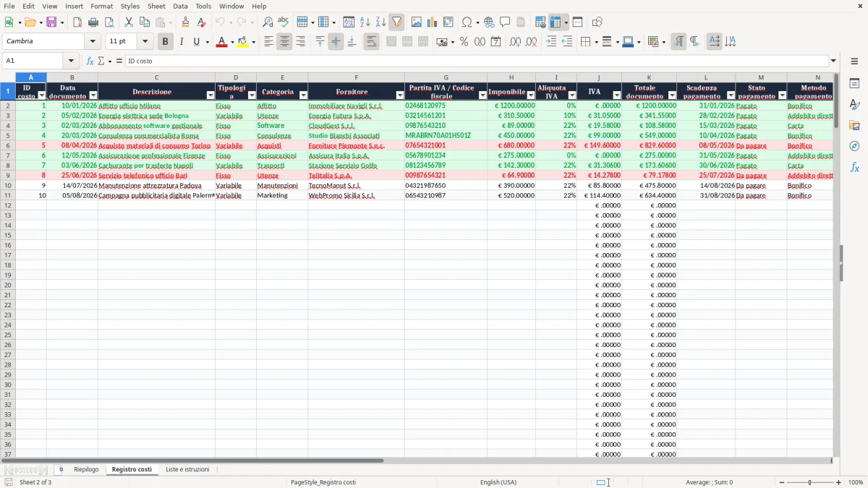Click the Insert Chart icon

click(433, 22)
